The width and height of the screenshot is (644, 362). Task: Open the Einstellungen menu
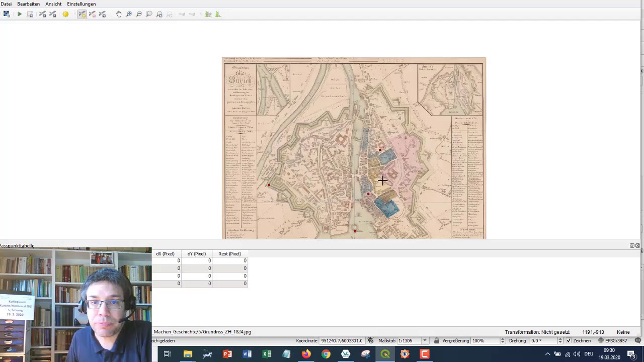(x=81, y=4)
